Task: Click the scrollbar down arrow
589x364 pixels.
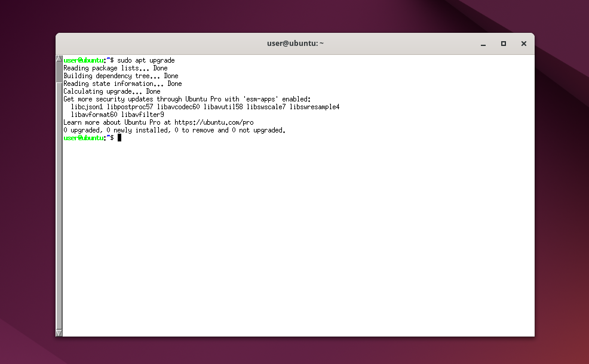Action: pyautogui.click(x=59, y=332)
